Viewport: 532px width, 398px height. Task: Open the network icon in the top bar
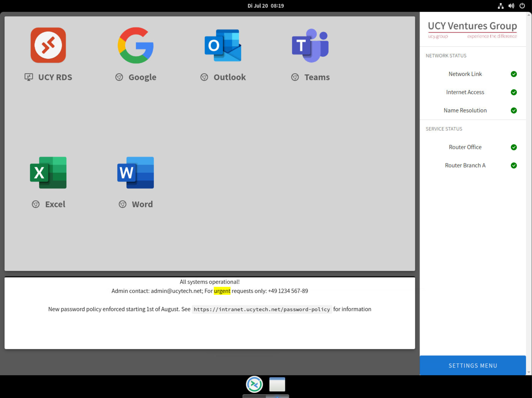click(x=501, y=6)
